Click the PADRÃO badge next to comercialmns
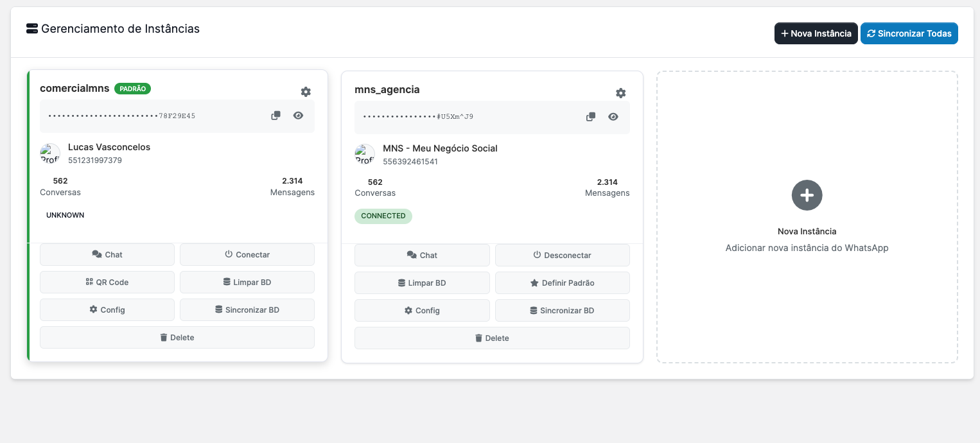The image size is (980, 443). (x=132, y=89)
